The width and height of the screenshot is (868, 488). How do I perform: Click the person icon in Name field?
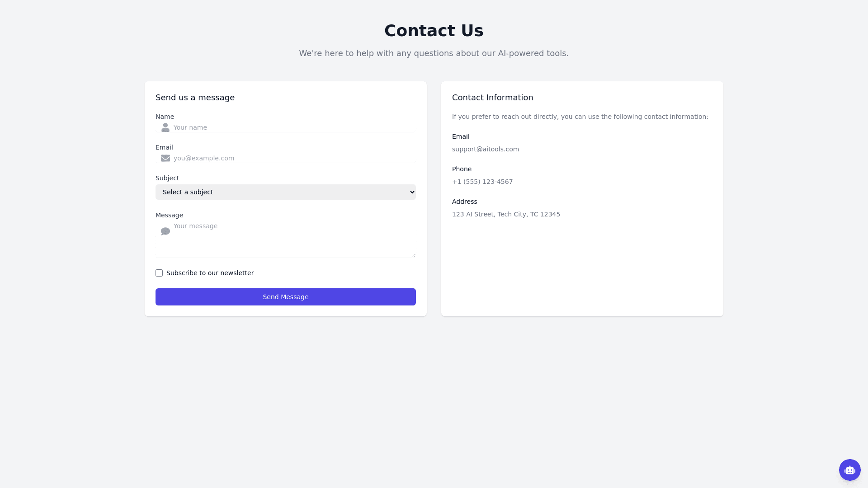[165, 127]
